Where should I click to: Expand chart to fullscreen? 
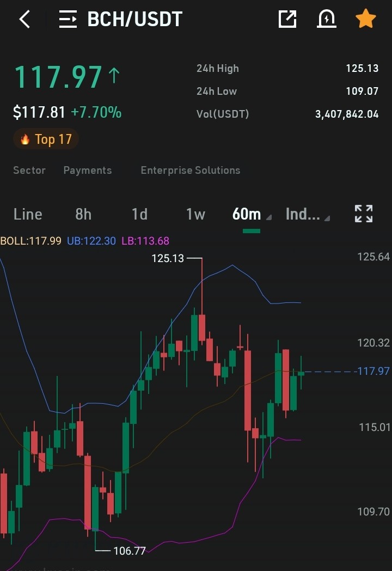pyautogui.click(x=364, y=214)
